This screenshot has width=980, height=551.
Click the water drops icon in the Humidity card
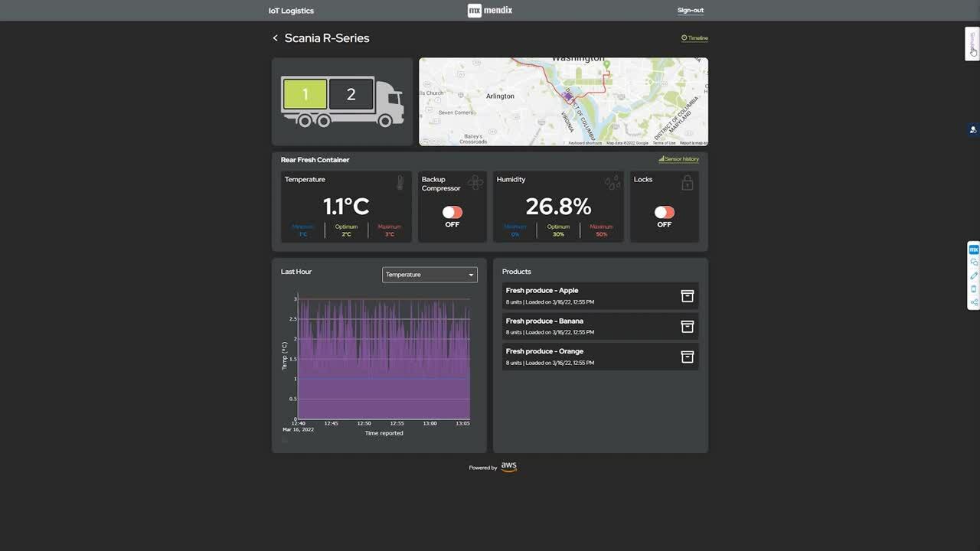click(612, 182)
